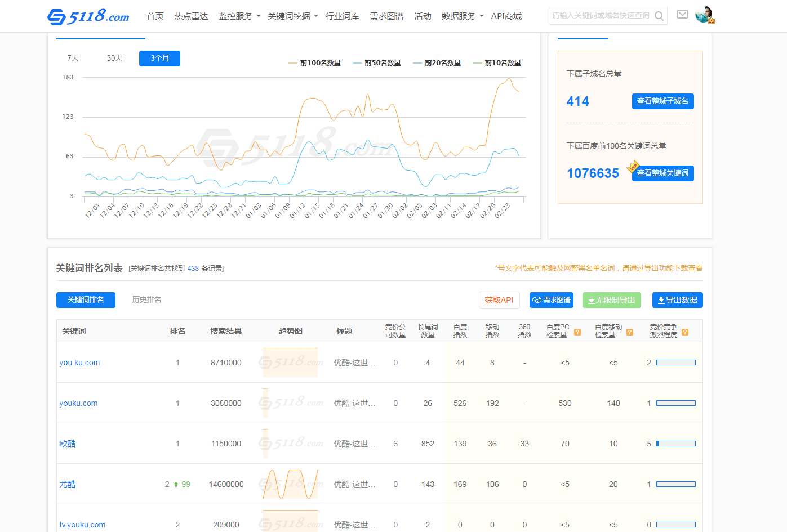Click the 导出数据 button
Viewport: 787px width, 532px height.
(677, 301)
